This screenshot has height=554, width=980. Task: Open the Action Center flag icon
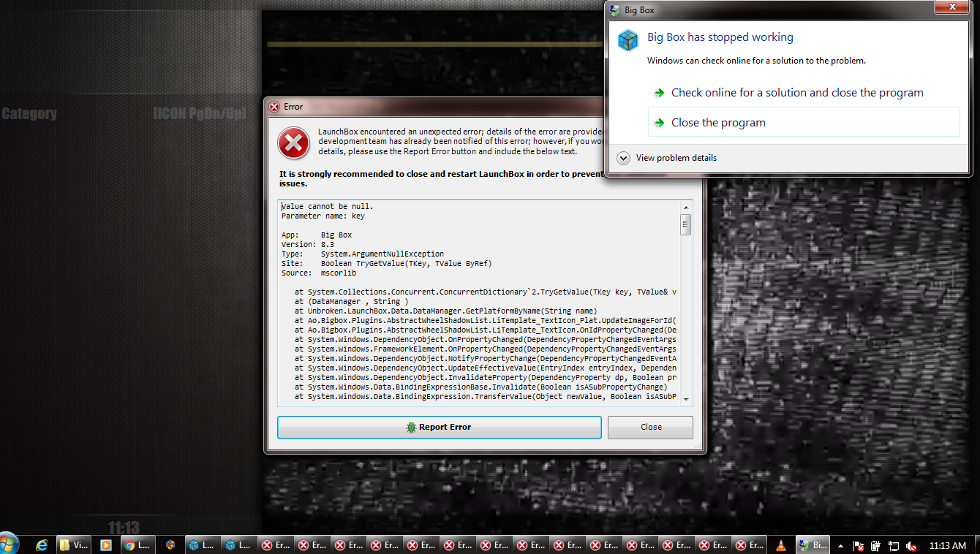point(859,545)
